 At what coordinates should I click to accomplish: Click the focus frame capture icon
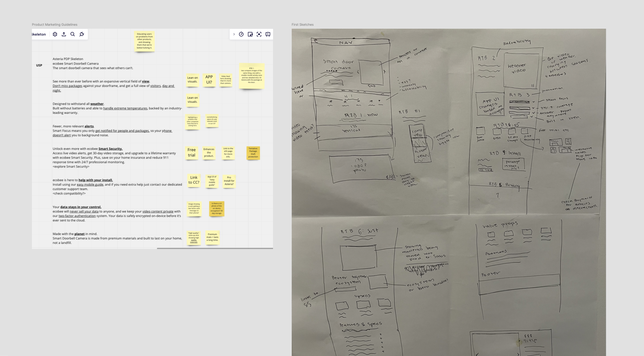click(x=259, y=34)
